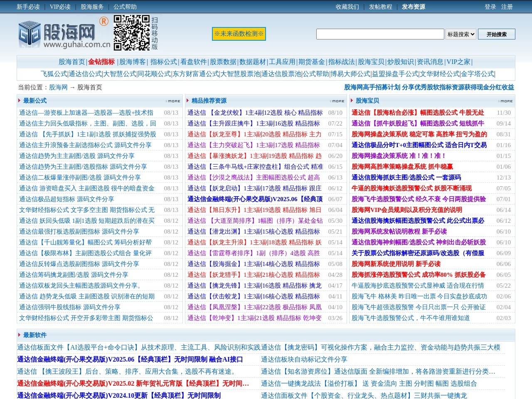Viewport: 532px width, 399px height.
Task: Click the red arrow beside 最新软件 heading
Action: [x=19, y=335]
